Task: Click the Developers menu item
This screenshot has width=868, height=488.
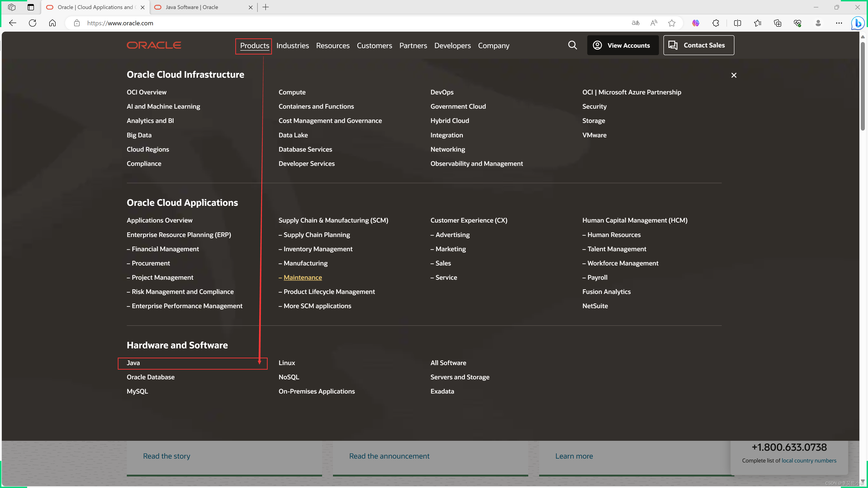Action: point(453,45)
